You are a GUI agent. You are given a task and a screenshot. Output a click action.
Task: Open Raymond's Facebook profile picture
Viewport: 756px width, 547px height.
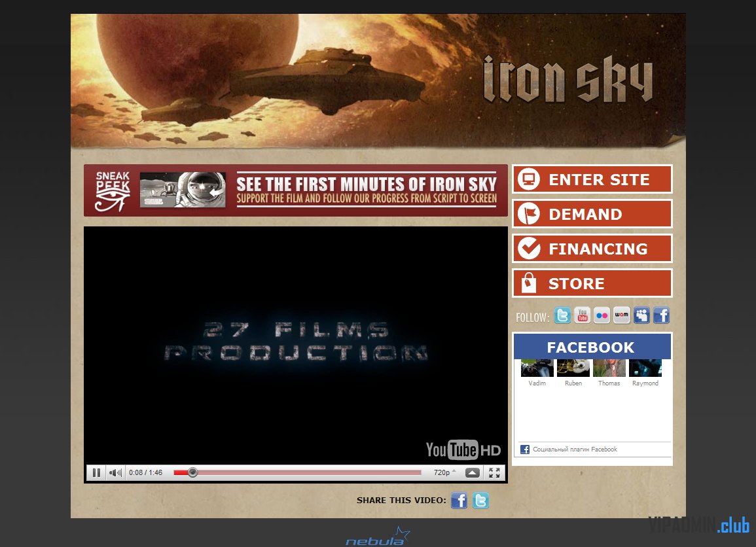[645, 368]
